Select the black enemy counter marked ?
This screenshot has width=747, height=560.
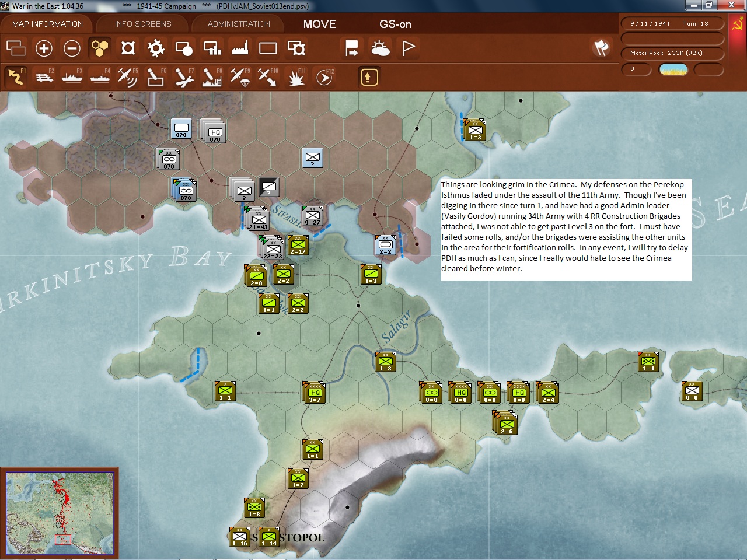pos(269,187)
